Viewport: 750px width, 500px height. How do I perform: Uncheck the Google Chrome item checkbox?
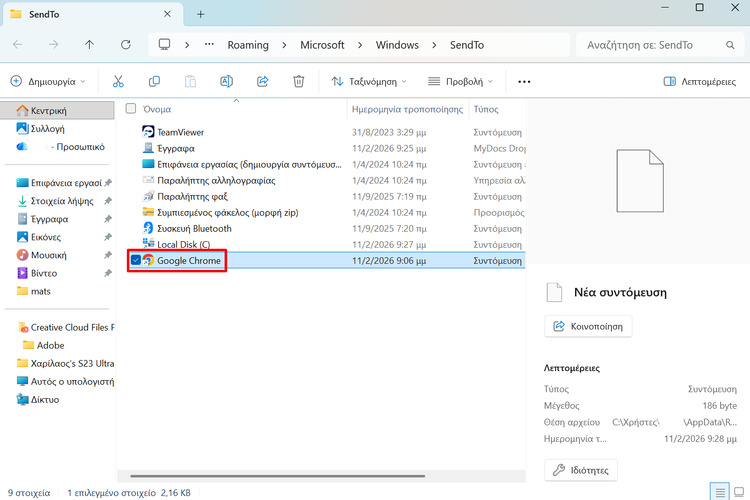(135, 261)
